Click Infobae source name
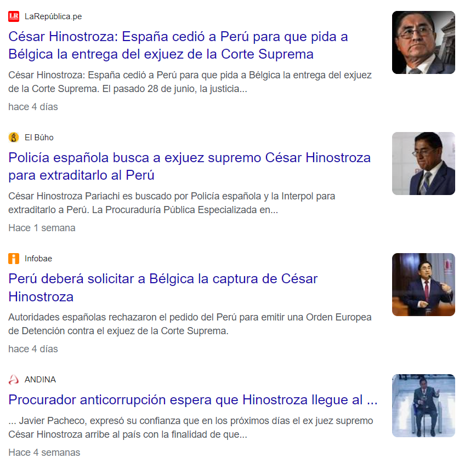476x458 pixels. click(38, 259)
